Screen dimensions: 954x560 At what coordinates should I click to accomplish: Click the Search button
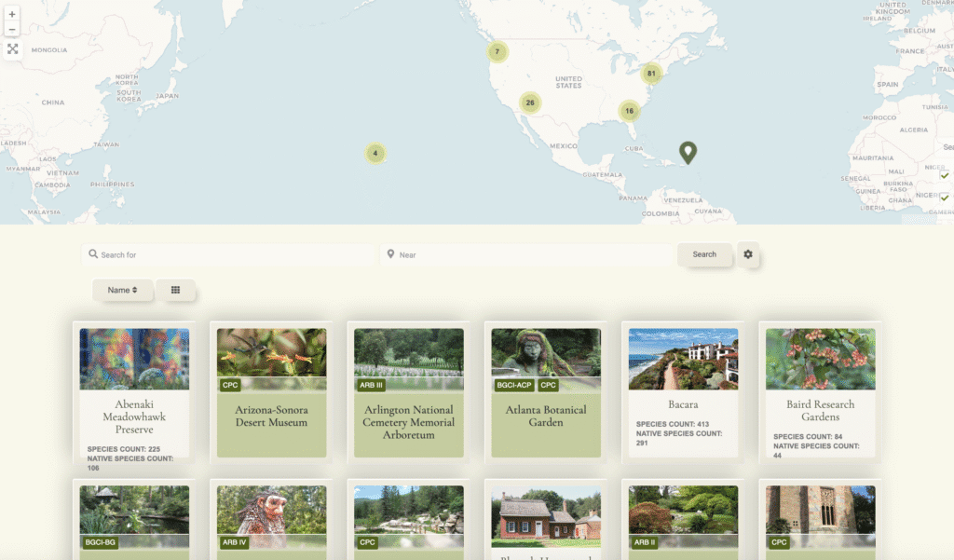[x=704, y=254]
